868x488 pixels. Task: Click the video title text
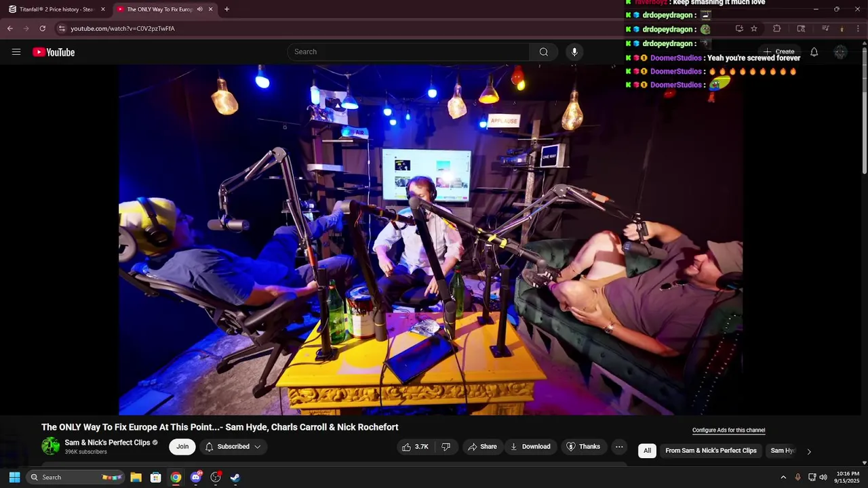tap(220, 427)
